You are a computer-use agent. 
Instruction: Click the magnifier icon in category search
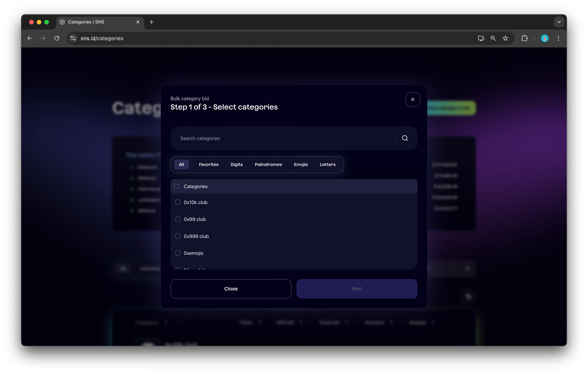(405, 138)
